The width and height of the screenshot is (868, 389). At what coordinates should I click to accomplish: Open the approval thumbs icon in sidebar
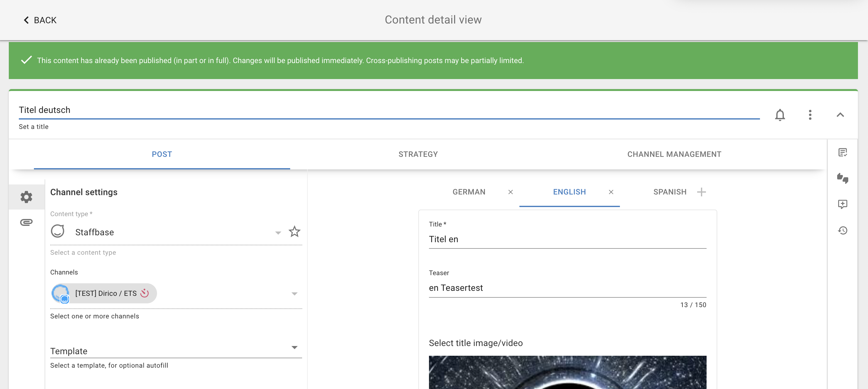pos(843,178)
